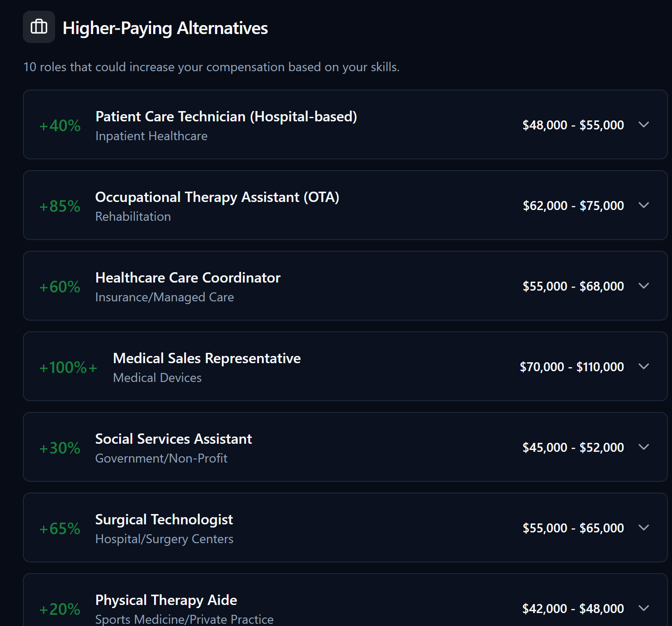Click the +100%+ badge for Medical Sales
672x626 pixels.
(x=68, y=367)
